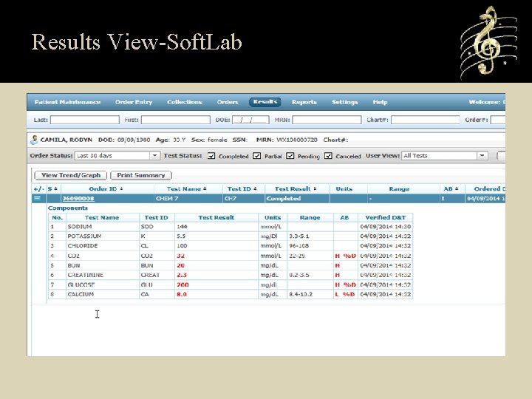Click the SODIUM test name cell
Viewport: 532px width, 399px height.
click(103, 227)
